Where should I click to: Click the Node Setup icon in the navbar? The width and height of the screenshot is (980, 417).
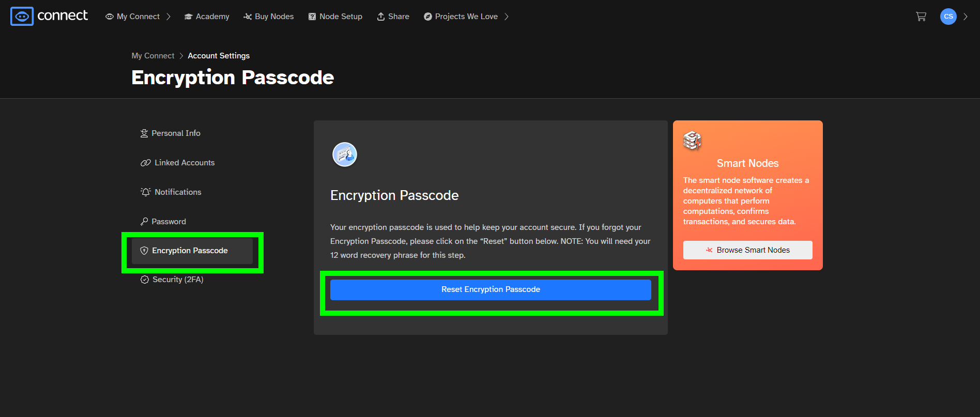[312, 16]
